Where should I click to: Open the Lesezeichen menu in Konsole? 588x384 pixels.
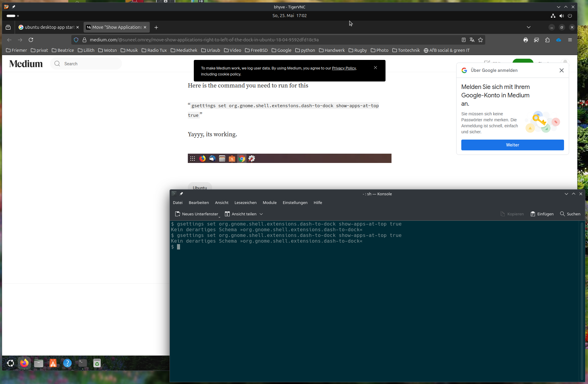coord(245,202)
